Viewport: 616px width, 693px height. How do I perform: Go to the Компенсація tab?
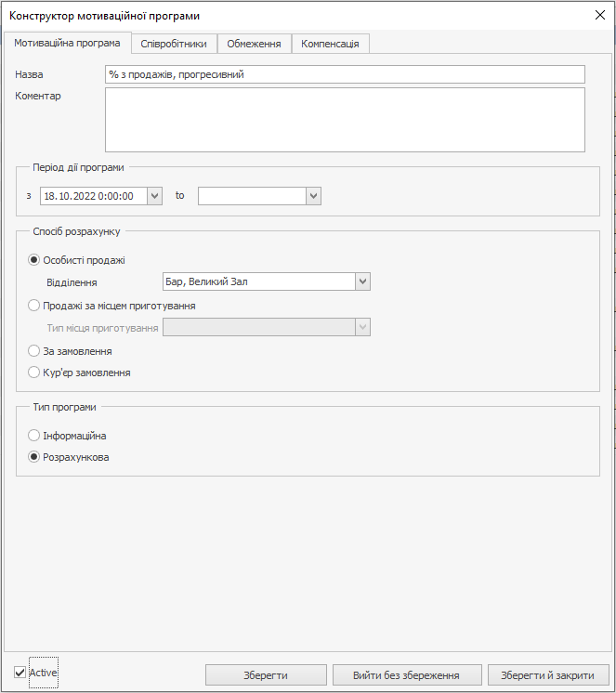click(x=331, y=44)
